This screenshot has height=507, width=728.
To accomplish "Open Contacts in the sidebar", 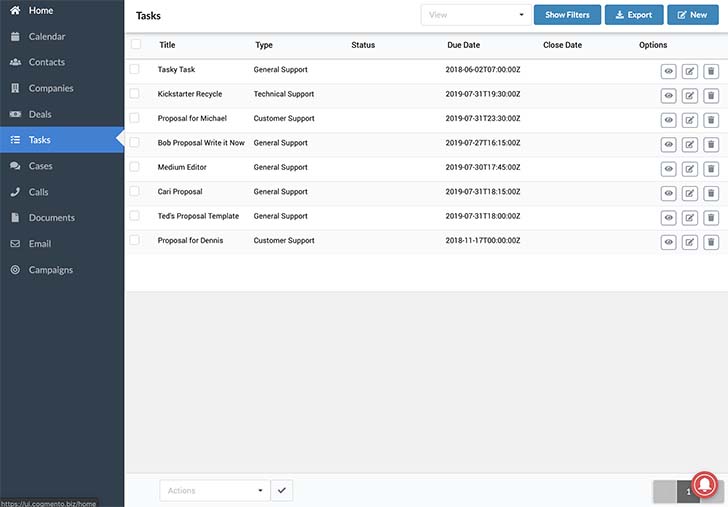I will click(x=47, y=62).
